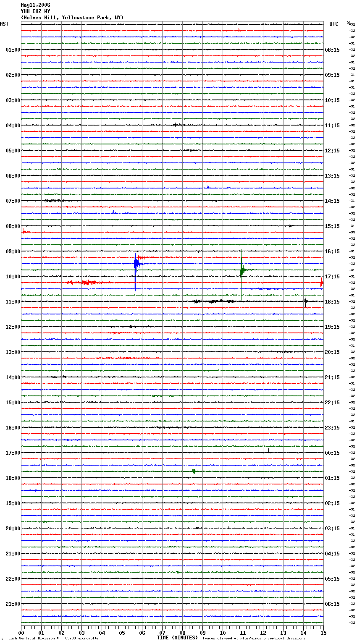Click the 07:00 MST time label

click(13, 201)
